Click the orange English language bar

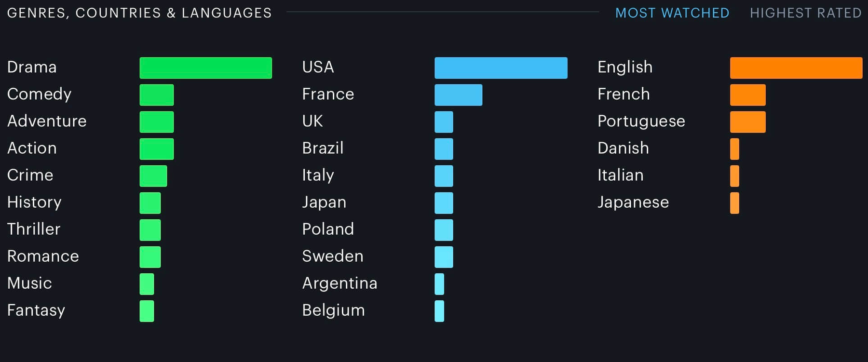click(796, 68)
